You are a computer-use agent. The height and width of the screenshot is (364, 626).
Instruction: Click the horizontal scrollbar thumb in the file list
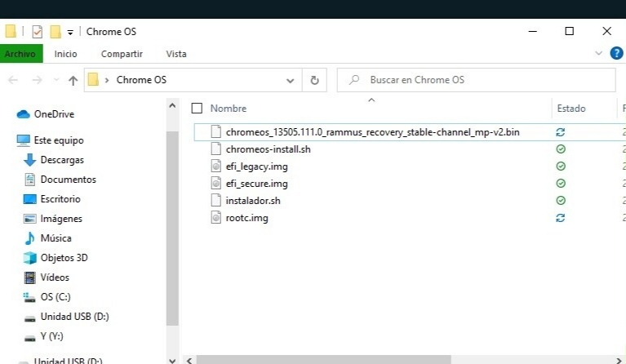point(323,360)
